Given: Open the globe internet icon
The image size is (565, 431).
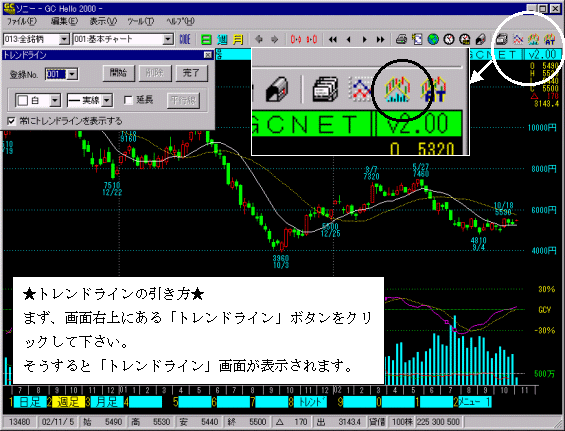Looking at the screenshot, I should coord(433,39).
